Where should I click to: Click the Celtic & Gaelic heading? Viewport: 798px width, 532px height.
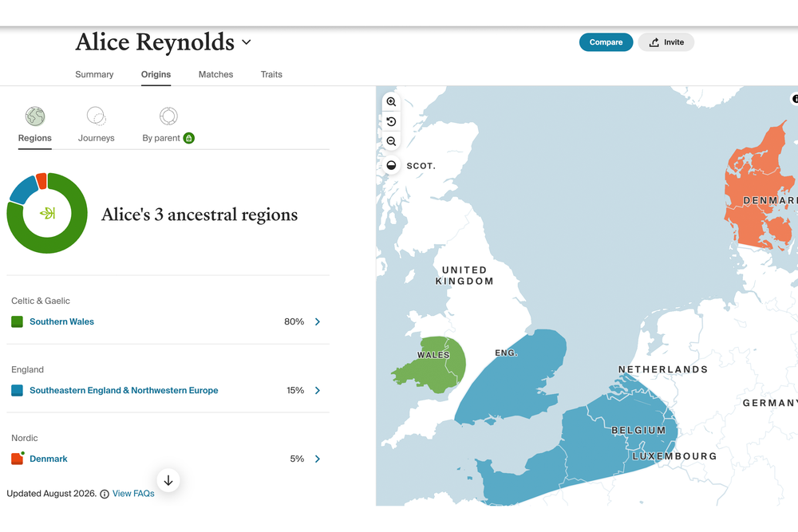coord(41,301)
